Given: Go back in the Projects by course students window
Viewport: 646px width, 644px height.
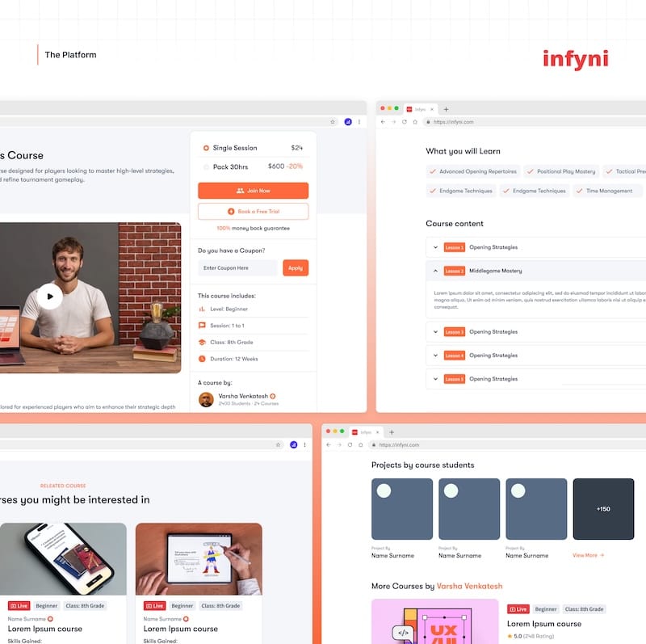Looking at the screenshot, I should click(329, 445).
